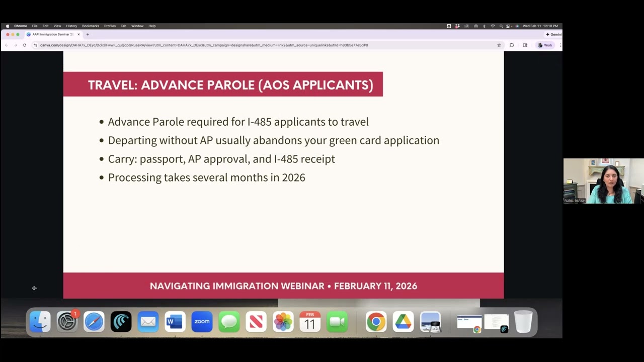Image resolution: width=644 pixels, height=362 pixels.
Task: Open Gemini button in Chrome
Action: pyautogui.click(x=553, y=35)
